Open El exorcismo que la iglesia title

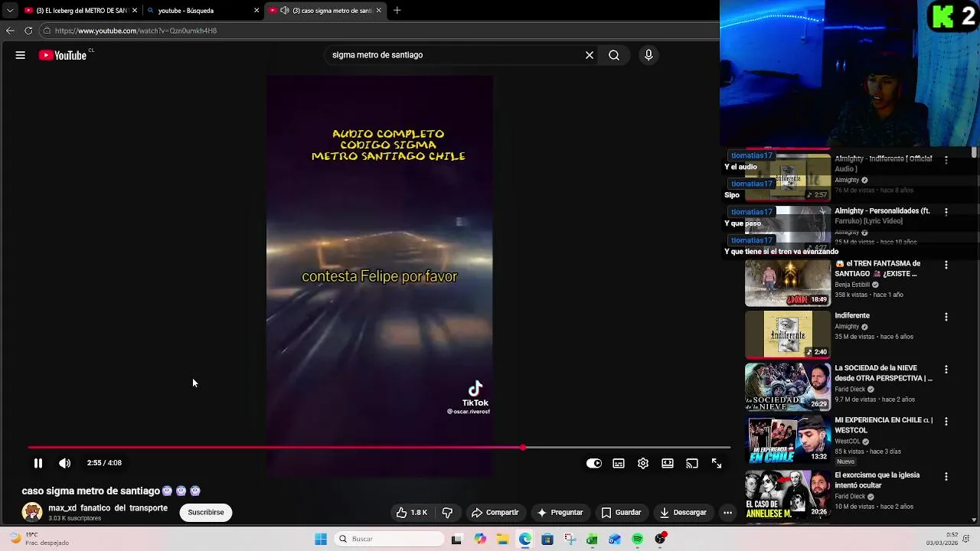click(x=877, y=481)
